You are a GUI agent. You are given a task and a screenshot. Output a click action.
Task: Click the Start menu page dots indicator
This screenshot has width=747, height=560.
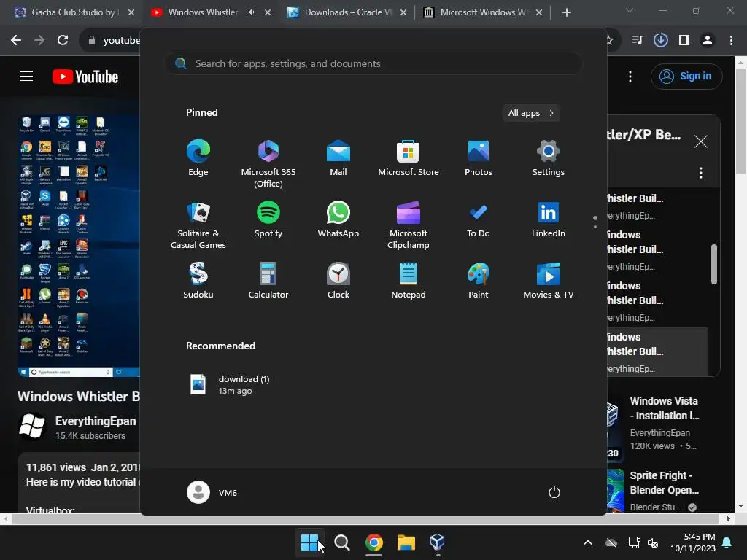[x=595, y=222]
